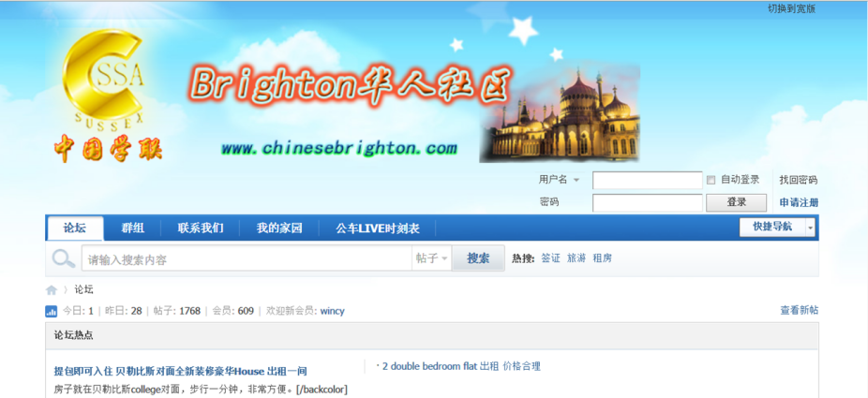Open the 用户名 login type dropdown
Image resolution: width=868 pixels, height=398 pixels.
point(576,180)
